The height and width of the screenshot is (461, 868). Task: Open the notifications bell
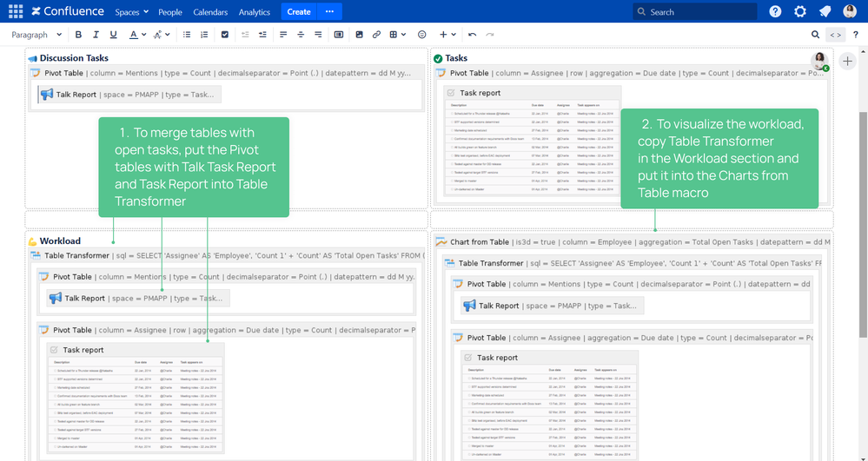[x=825, y=12]
